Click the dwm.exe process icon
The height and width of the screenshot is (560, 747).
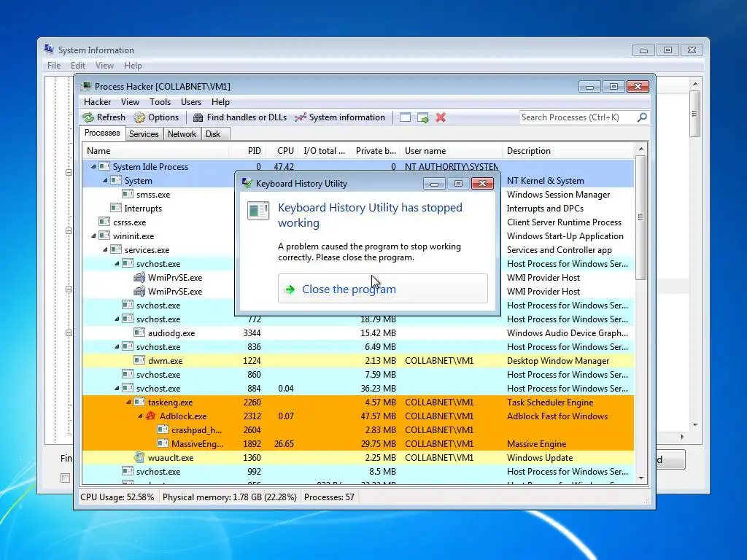pos(139,360)
